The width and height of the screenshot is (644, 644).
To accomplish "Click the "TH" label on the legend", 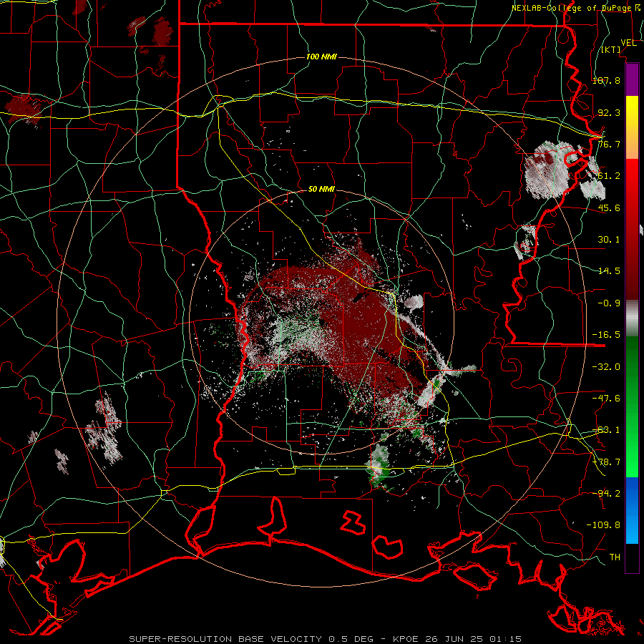I will point(615,557).
